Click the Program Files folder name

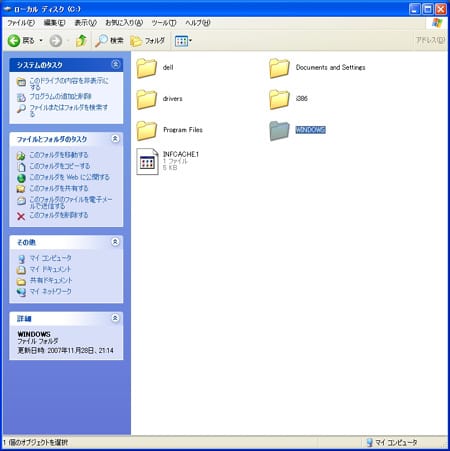183,130
